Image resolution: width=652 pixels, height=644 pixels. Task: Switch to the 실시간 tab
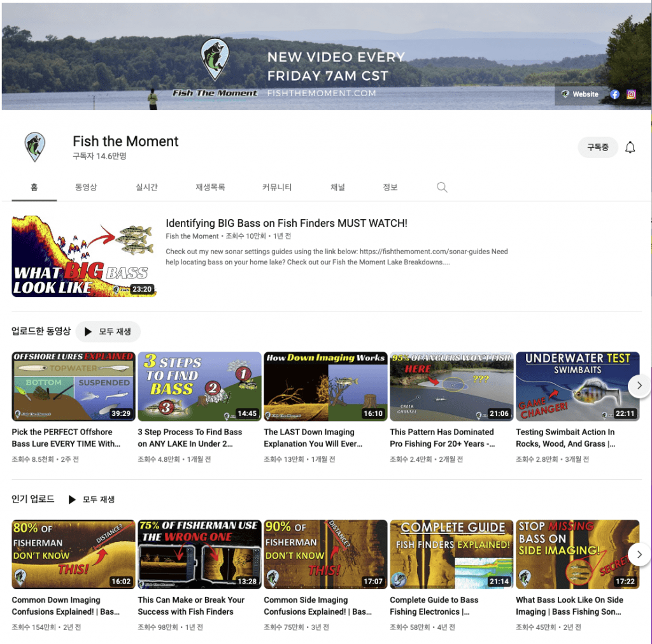[147, 187]
